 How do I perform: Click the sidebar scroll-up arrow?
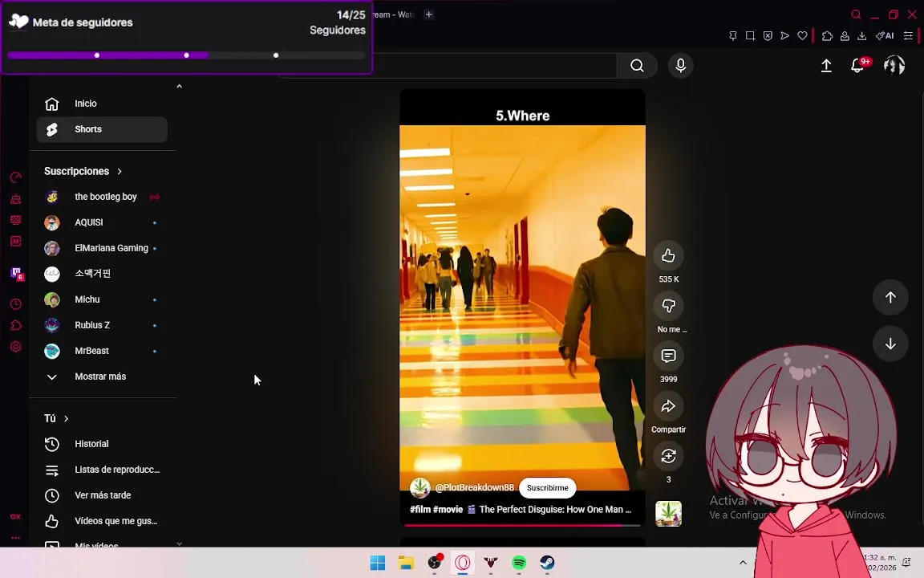[x=179, y=86]
